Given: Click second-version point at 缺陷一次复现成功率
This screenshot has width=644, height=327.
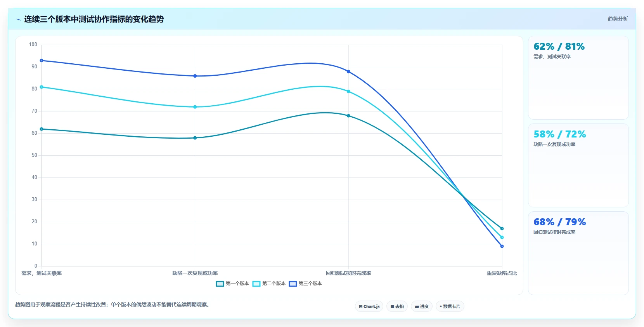Looking at the screenshot, I should pos(195,107).
